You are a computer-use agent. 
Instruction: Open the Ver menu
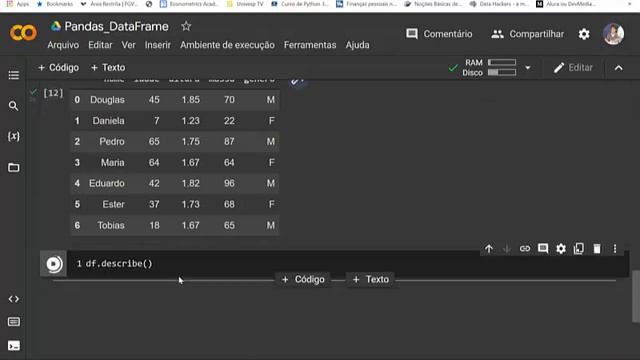coord(128,45)
